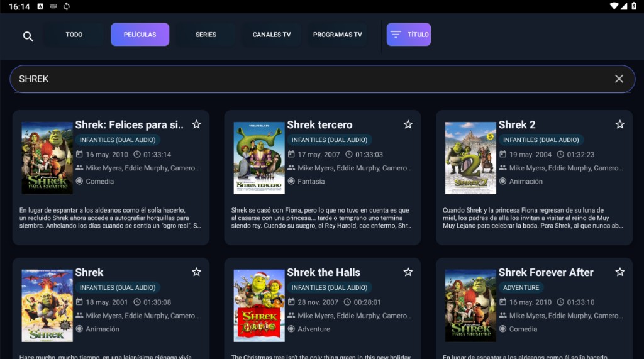The width and height of the screenshot is (644, 359).
Task: Click the calendar icon beside 16 may. 2010, Felices card
Action: click(79, 154)
